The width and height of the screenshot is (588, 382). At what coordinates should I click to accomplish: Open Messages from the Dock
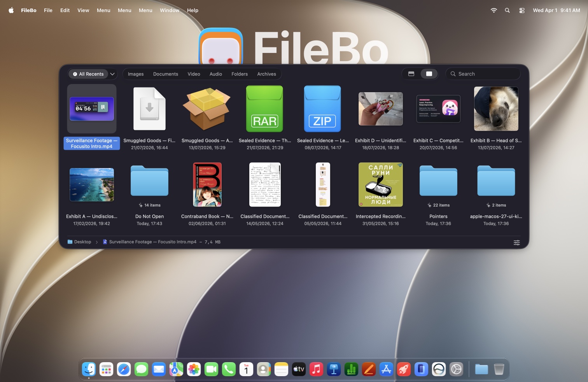(141, 369)
